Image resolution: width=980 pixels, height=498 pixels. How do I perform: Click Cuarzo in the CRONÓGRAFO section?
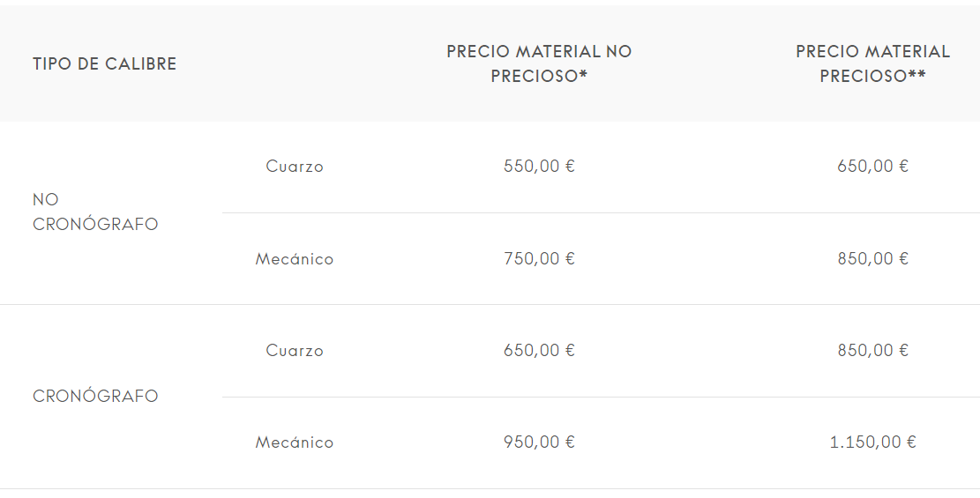(295, 351)
